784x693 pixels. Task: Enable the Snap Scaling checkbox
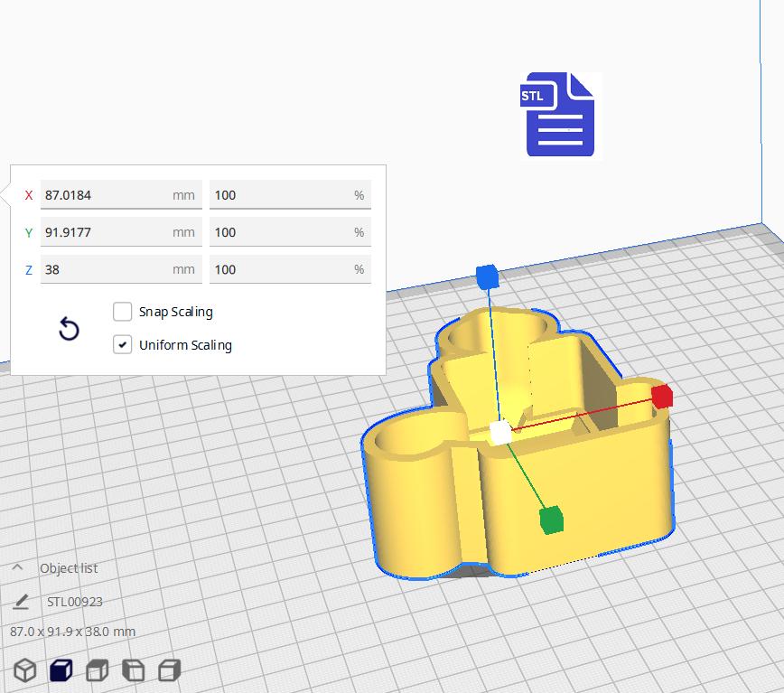click(123, 312)
